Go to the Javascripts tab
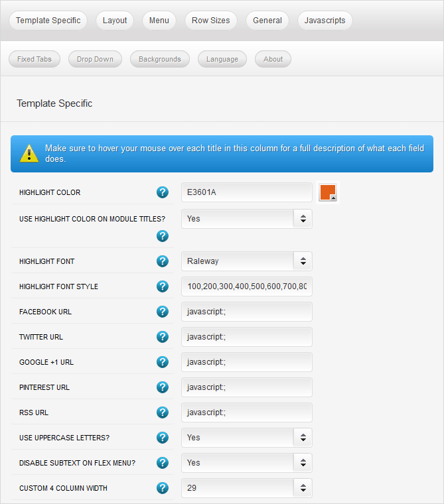The height and width of the screenshot is (504, 444). coord(325,21)
